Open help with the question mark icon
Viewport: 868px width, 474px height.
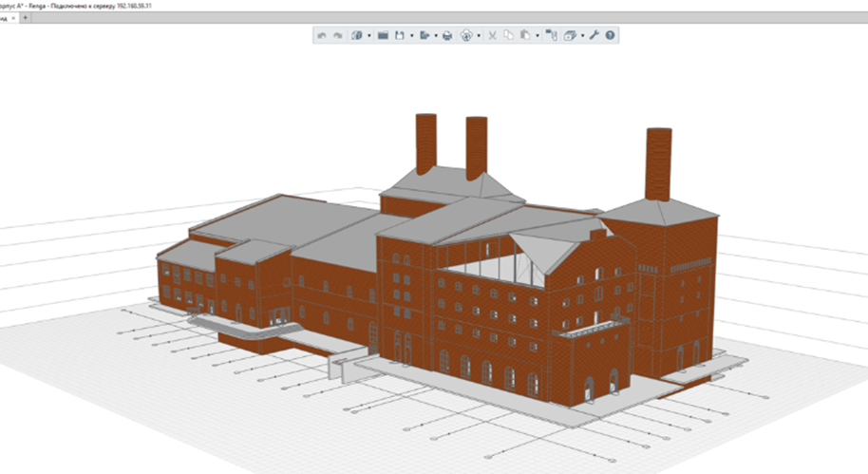610,35
